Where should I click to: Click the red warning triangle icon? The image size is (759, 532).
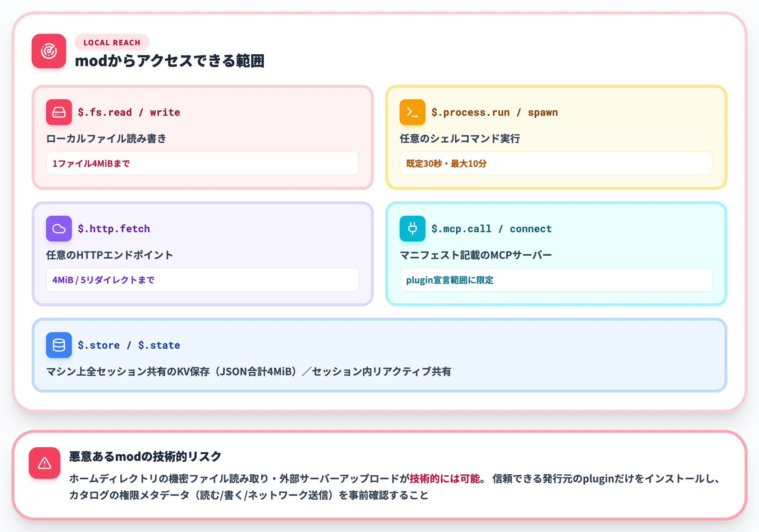(45, 463)
